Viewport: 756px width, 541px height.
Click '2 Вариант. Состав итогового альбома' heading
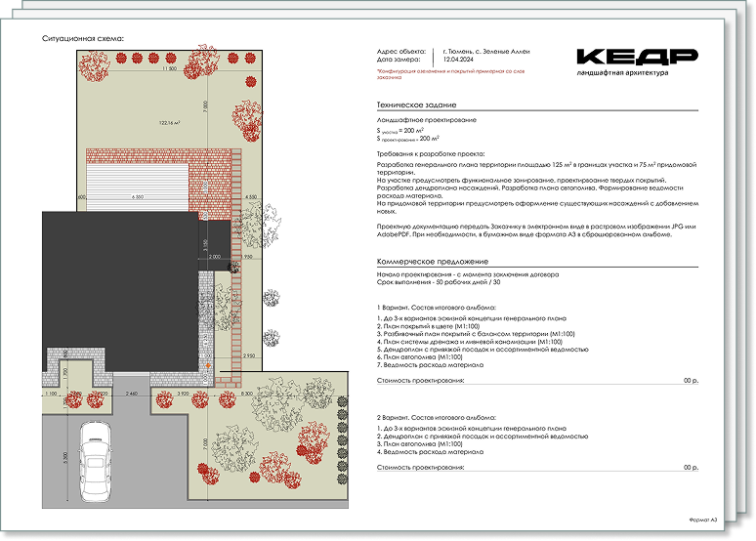click(x=437, y=416)
